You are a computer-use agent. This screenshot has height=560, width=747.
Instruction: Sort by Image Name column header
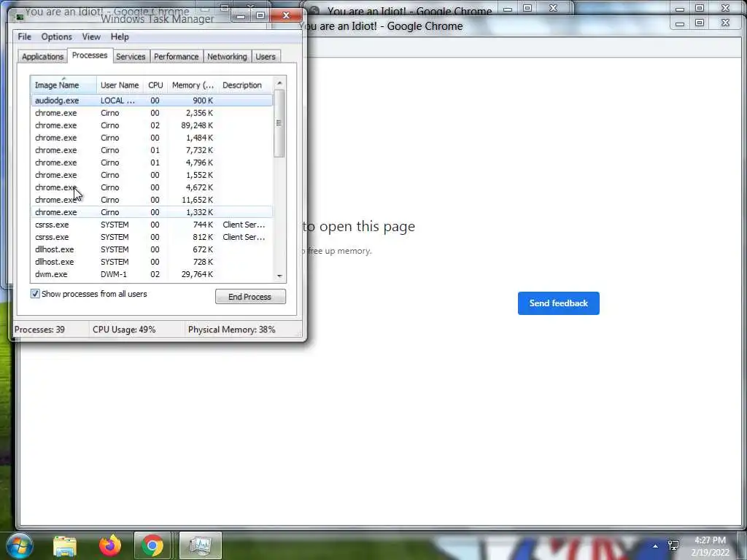click(x=63, y=85)
